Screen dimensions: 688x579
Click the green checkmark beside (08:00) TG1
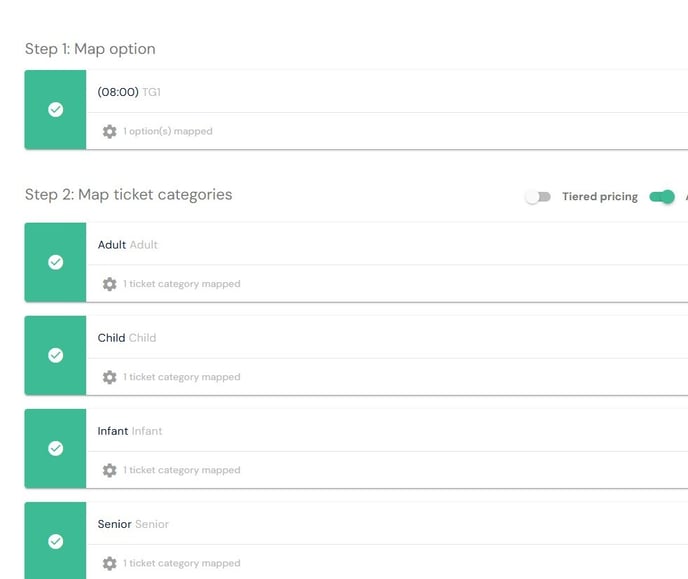[x=56, y=110]
